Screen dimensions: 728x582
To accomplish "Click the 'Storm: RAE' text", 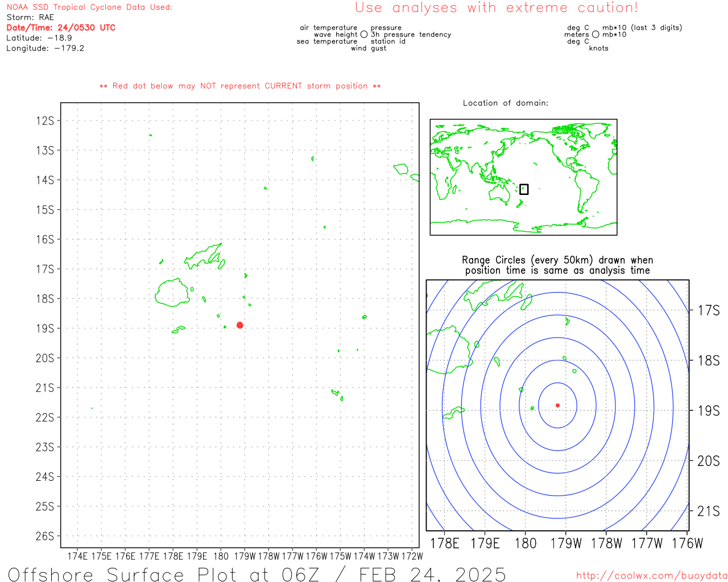I will (x=30, y=18).
